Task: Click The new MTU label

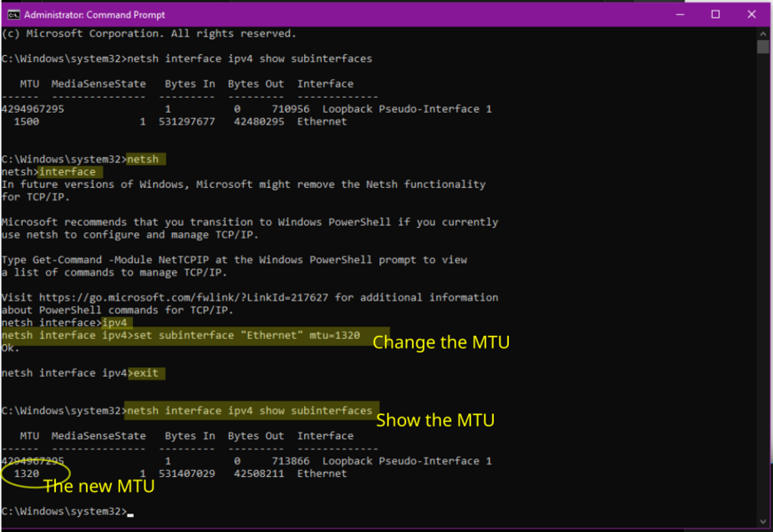Action: 98,486
